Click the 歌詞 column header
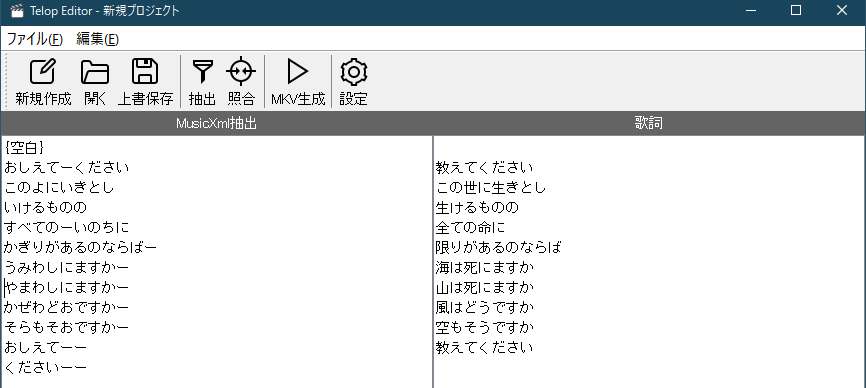This screenshot has width=866, height=388. pyautogui.click(x=649, y=123)
